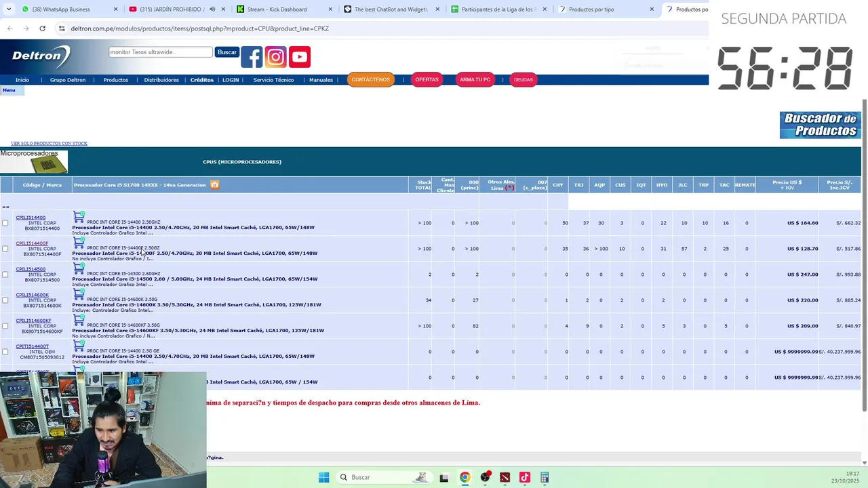
Task: Click the Menu label below navigation bar
Action: pos(9,90)
